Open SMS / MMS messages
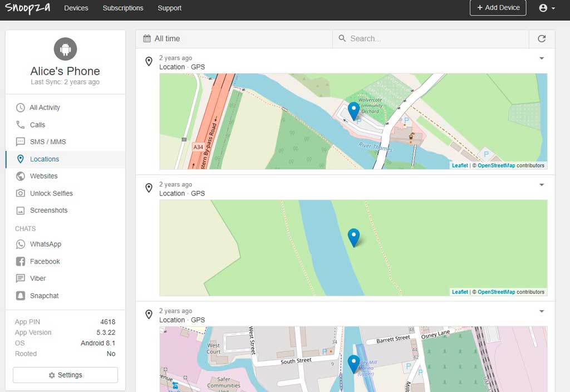Viewport: 570px width, 392px height. tap(47, 142)
